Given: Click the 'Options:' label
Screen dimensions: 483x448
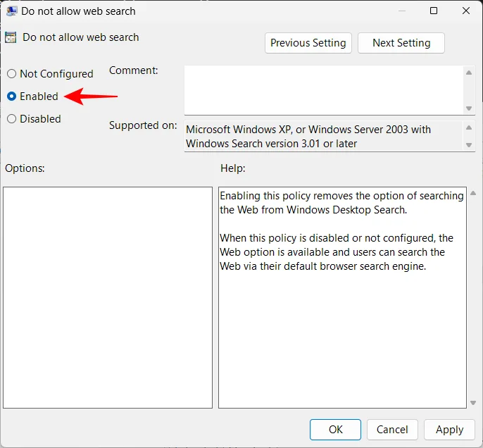Looking at the screenshot, I should coord(25,168).
